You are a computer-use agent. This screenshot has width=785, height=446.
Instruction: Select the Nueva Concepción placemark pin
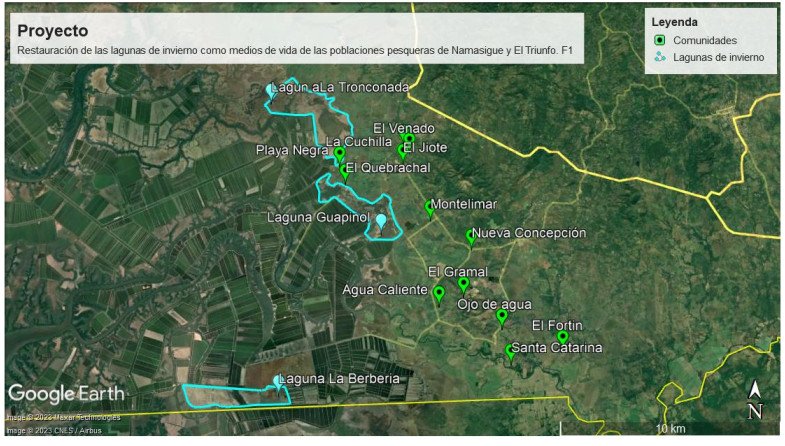pos(471,237)
